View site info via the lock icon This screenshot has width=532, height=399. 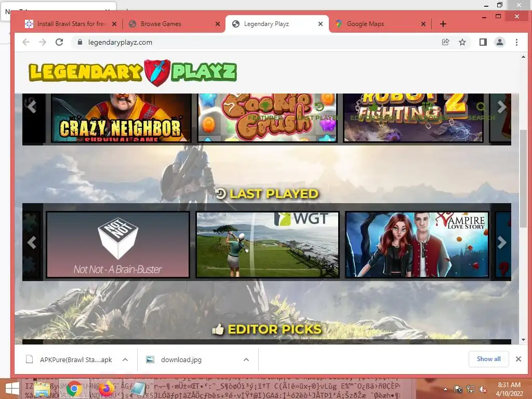coord(80,42)
